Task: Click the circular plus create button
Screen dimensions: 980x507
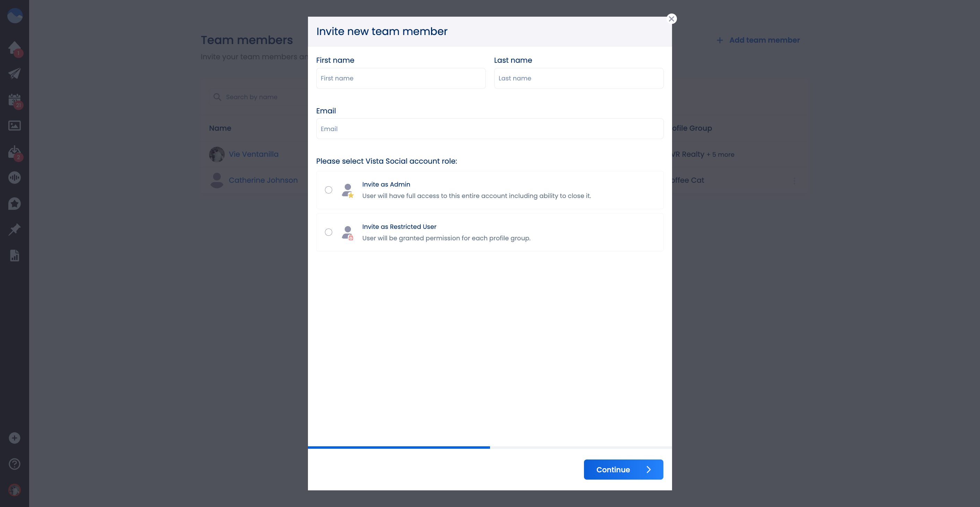Action: (x=15, y=438)
